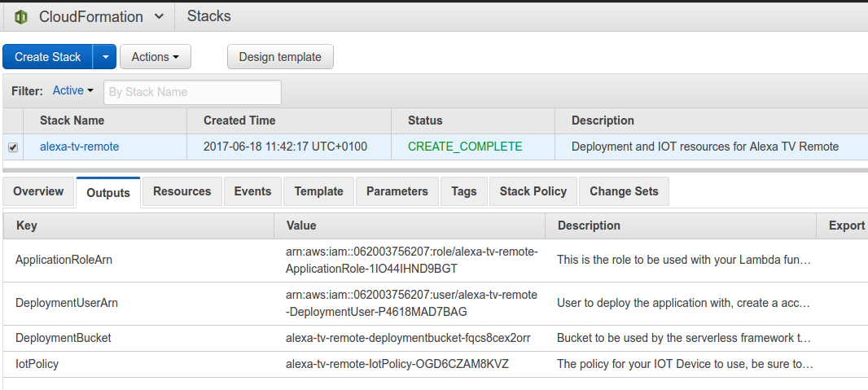868x390 pixels.
Task: Open the CloudFormation service dropdown chevron
Action: [x=159, y=16]
